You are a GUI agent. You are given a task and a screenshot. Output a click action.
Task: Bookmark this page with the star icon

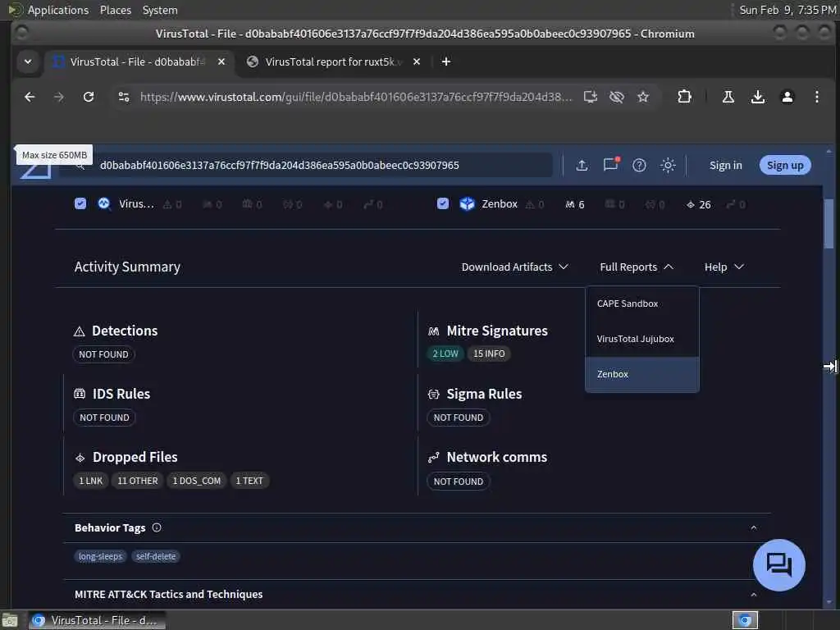coord(643,97)
